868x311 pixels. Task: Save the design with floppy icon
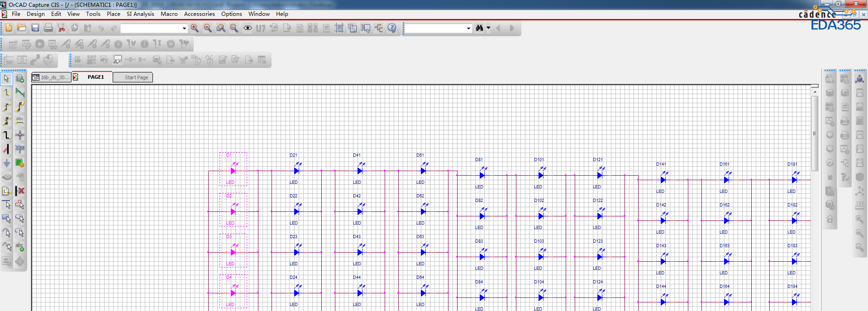click(x=35, y=28)
